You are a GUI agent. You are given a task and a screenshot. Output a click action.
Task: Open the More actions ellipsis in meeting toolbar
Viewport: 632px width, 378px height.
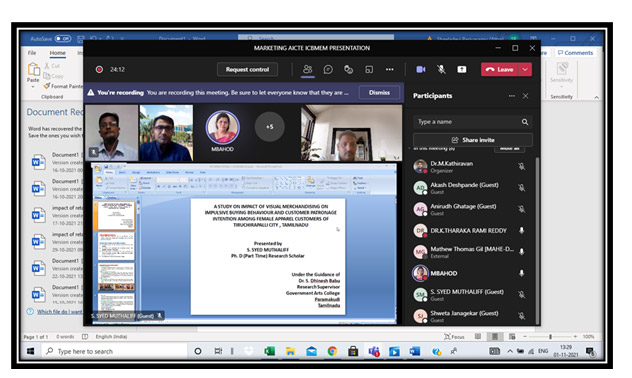point(389,69)
